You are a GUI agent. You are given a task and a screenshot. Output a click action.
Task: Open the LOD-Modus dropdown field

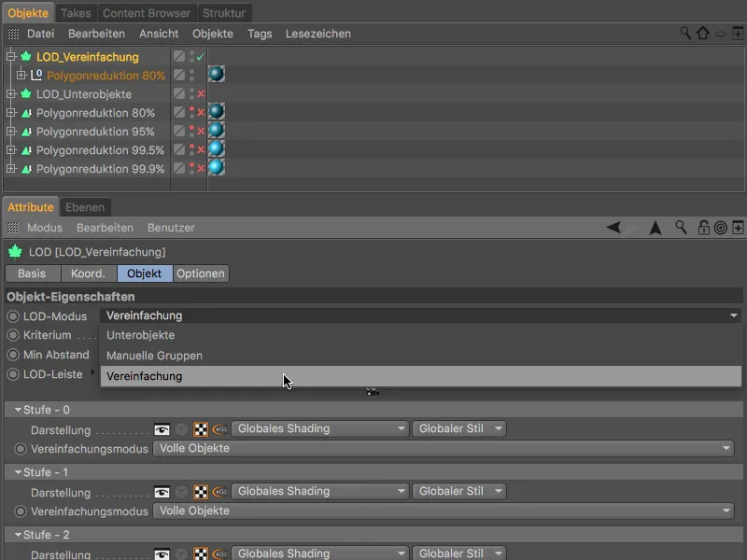[x=421, y=315]
